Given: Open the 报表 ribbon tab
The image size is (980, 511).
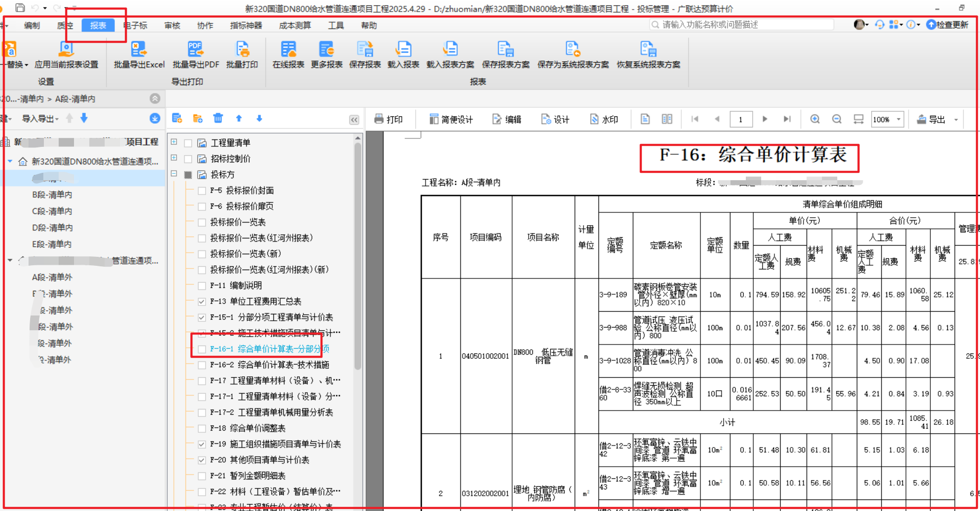Looking at the screenshot, I should [98, 25].
